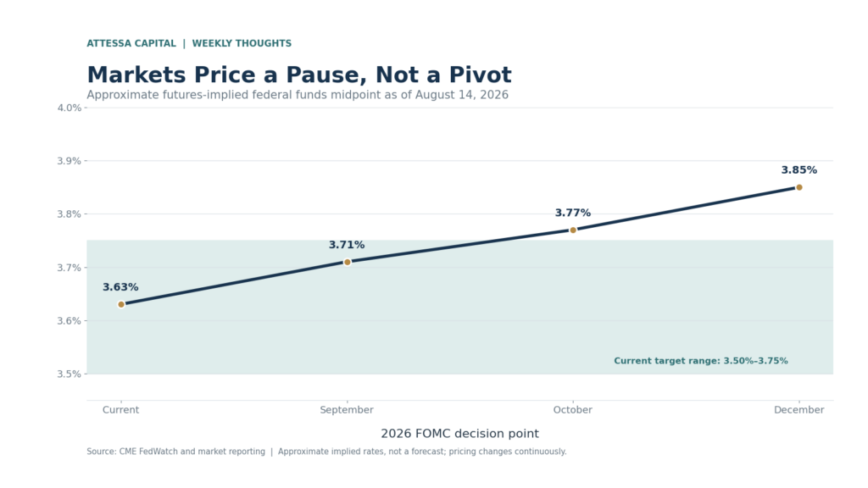Click the 4.0% y-axis label

click(x=70, y=108)
